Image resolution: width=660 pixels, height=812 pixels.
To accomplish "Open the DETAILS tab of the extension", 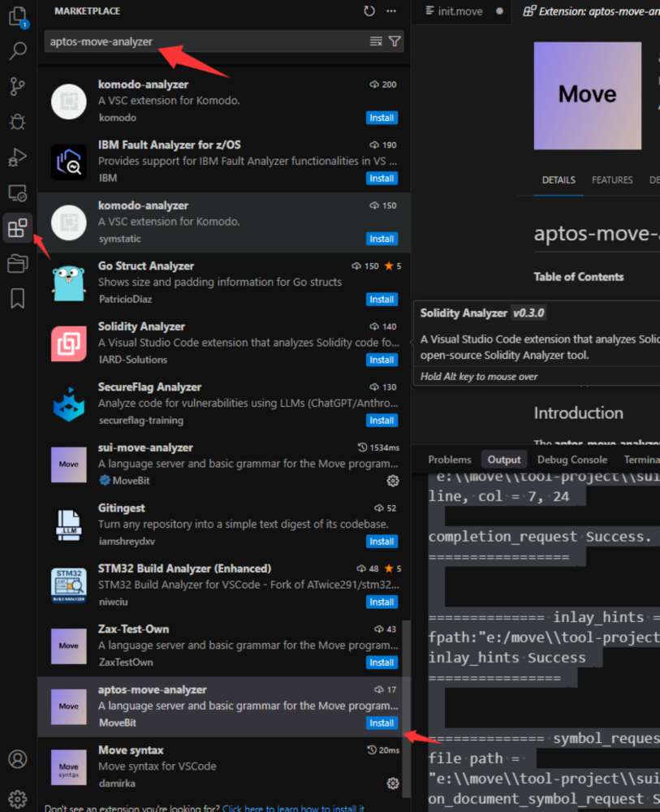I will (559, 180).
